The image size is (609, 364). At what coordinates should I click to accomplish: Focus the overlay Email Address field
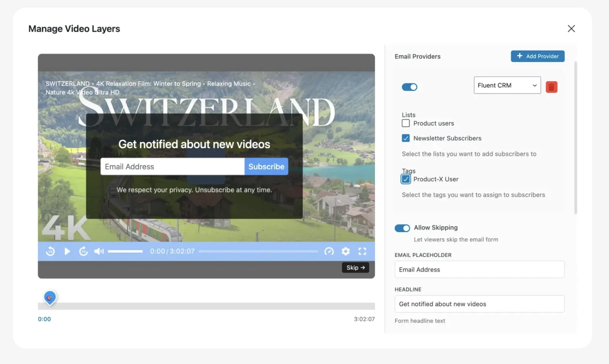(173, 166)
